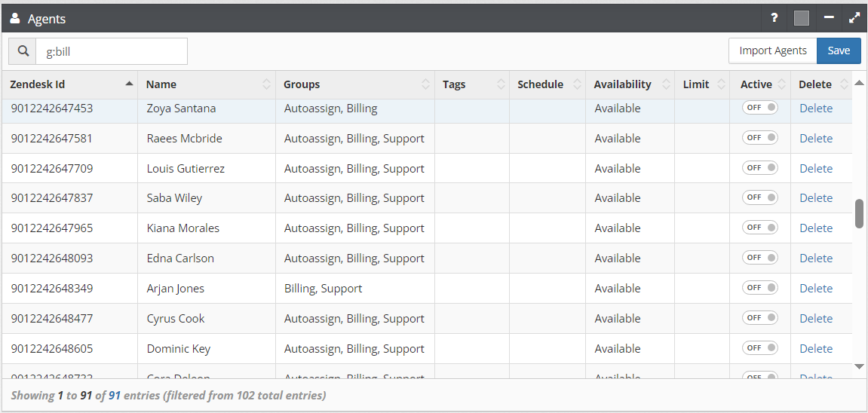Sort by Groups column sort arrows
This screenshot has height=413, width=868.
(425, 84)
